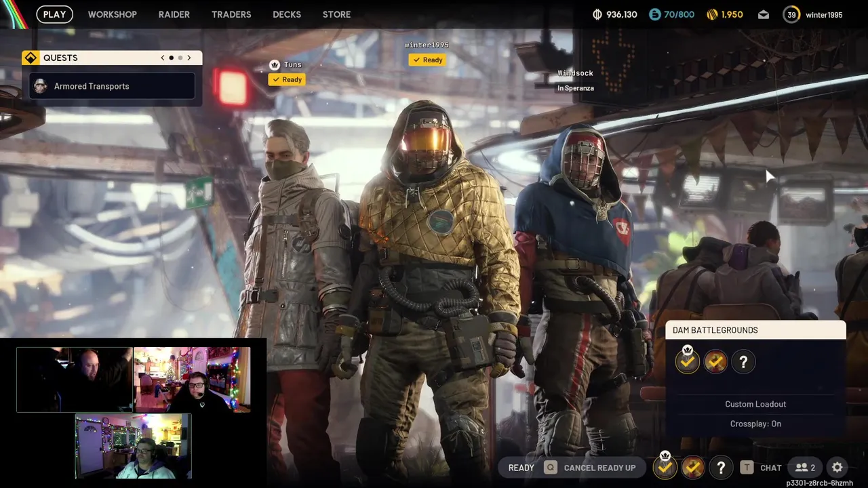Click the question mark slot in Dam Battlegrounds panel
This screenshot has height=488, width=868.
point(743,362)
